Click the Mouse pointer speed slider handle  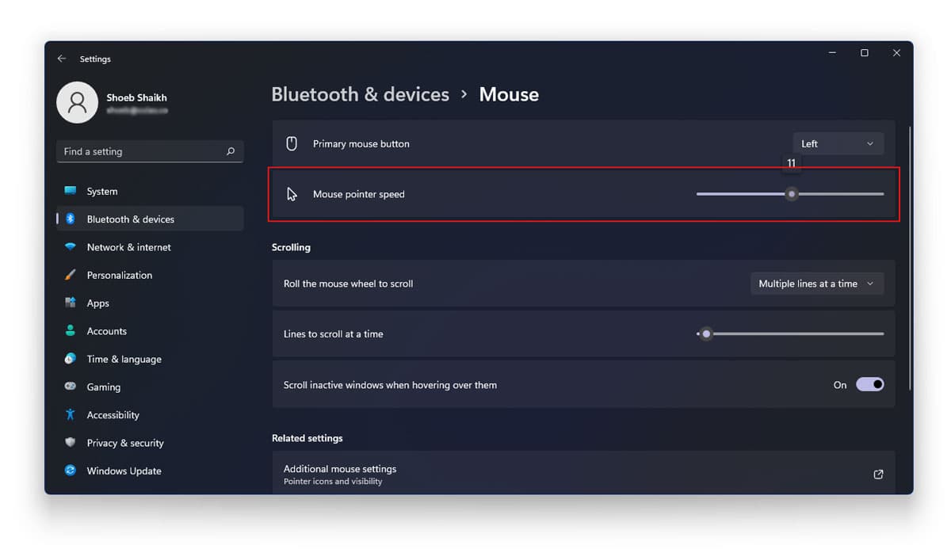[791, 194]
